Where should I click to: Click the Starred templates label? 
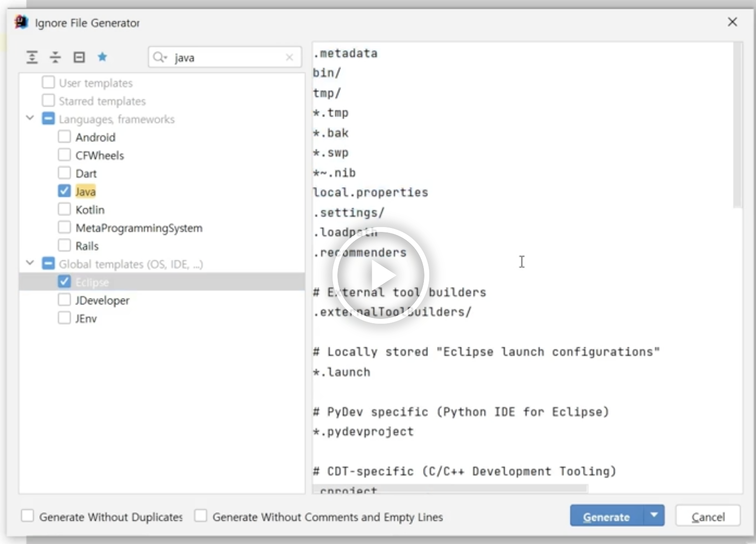point(102,101)
